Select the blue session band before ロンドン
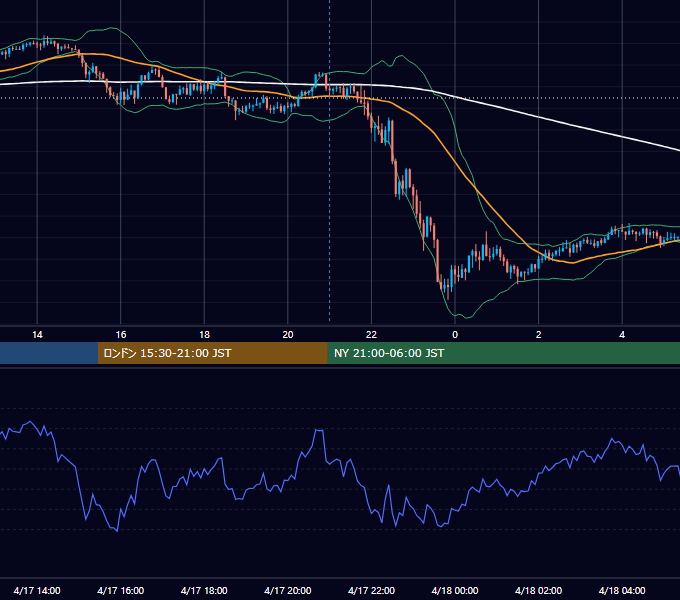680x600 pixels. [x=49, y=353]
